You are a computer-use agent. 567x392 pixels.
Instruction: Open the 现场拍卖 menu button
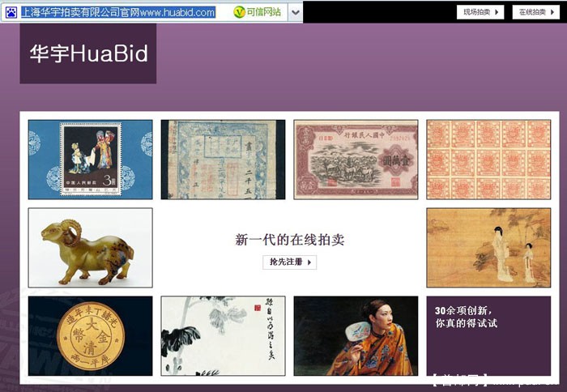[480, 12]
